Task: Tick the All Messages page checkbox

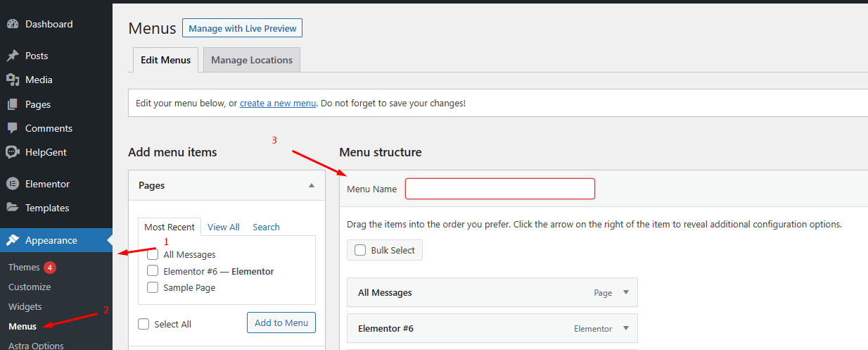Action: tap(153, 254)
